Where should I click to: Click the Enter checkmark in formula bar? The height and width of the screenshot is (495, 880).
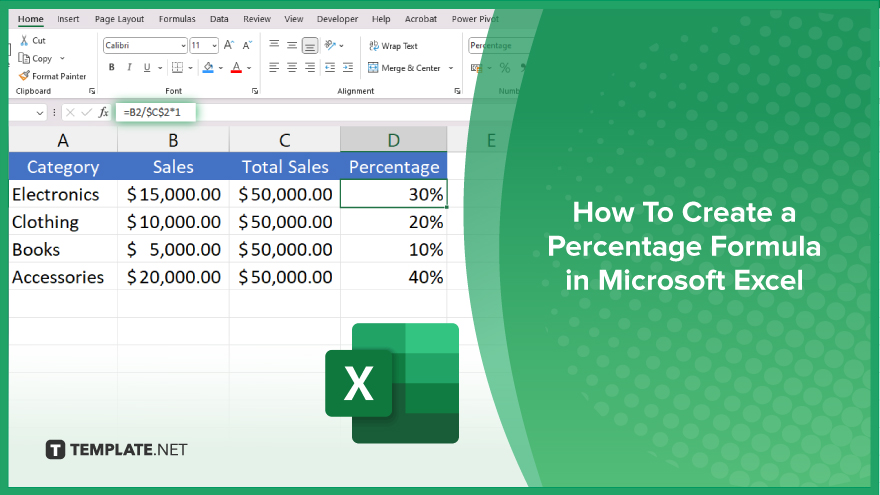86,113
